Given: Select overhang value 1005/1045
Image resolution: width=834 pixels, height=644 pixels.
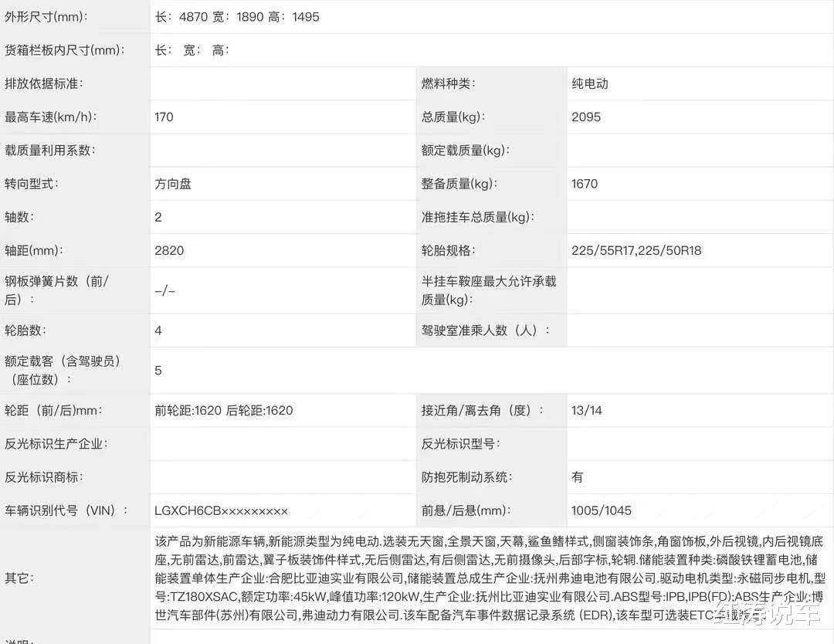Looking at the screenshot, I should pos(602,511).
